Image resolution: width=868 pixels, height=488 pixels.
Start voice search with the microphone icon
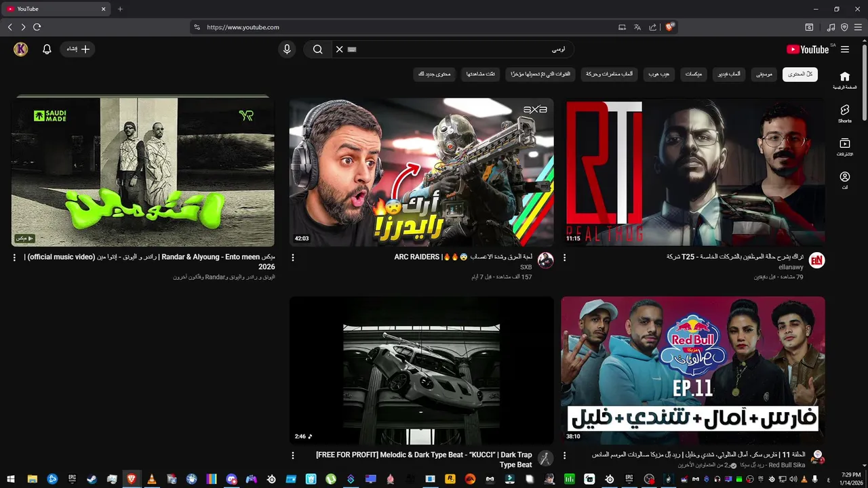coord(287,49)
